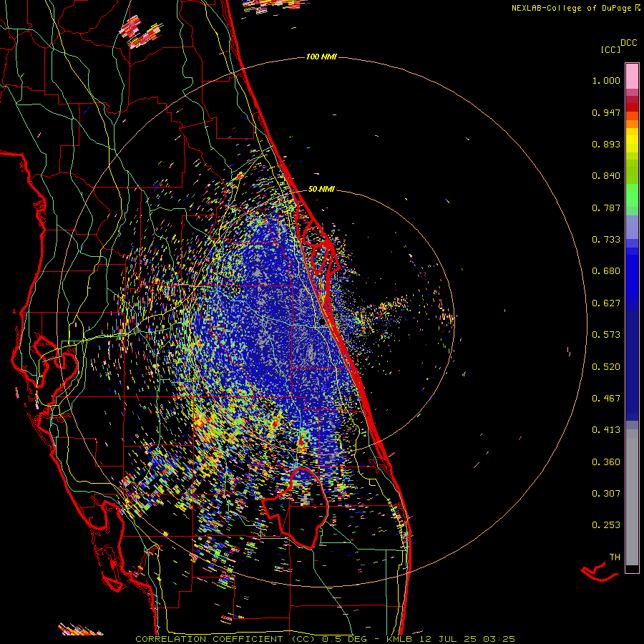Click the 1.000 legend value

(606, 80)
